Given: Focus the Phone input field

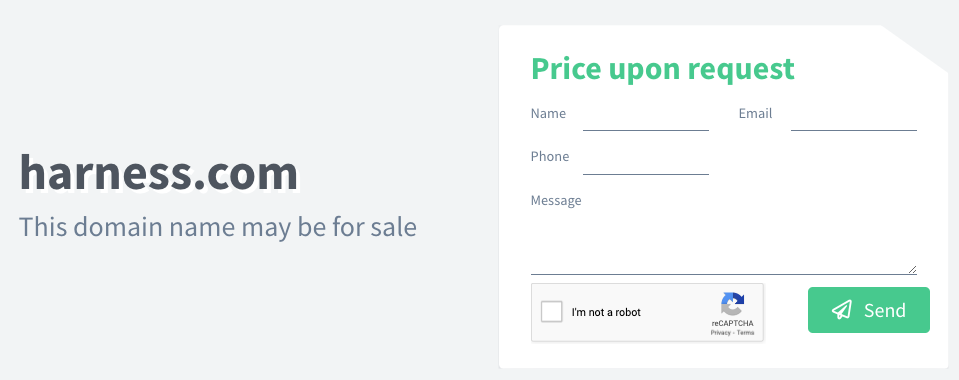Looking at the screenshot, I should click(x=646, y=162).
